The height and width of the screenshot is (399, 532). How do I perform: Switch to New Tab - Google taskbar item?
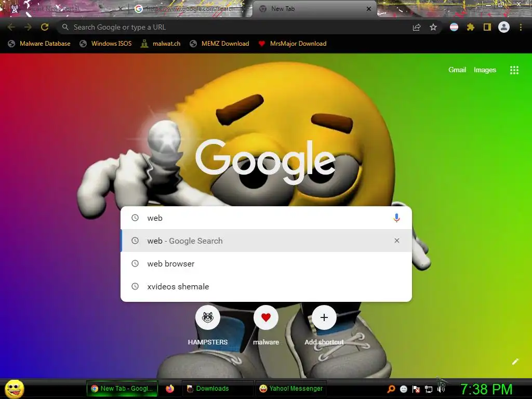[x=122, y=389]
